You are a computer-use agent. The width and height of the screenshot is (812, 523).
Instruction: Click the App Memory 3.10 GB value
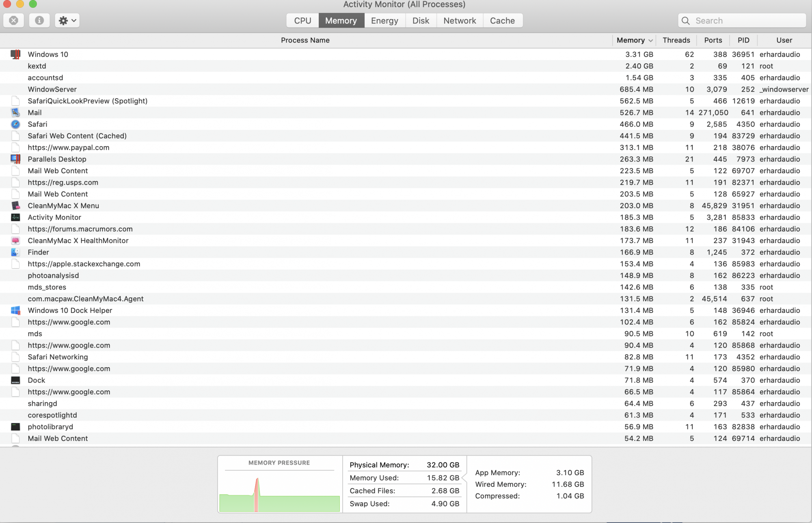point(570,473)
